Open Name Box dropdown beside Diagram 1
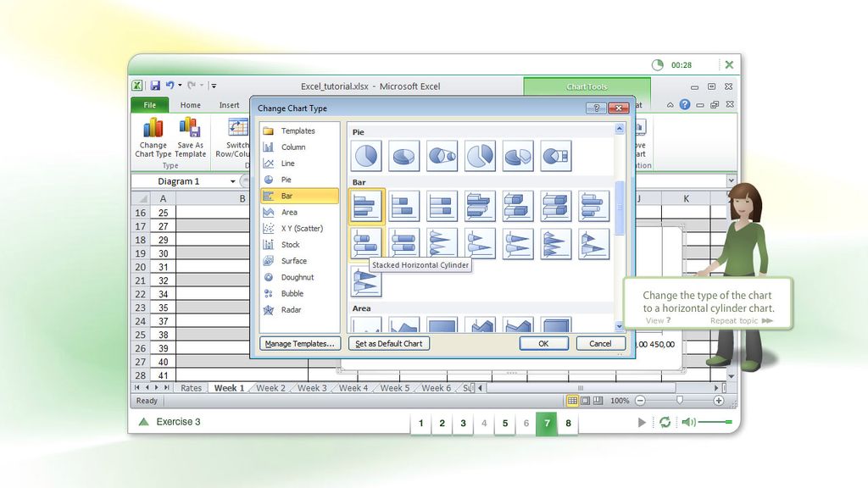The image size is (868, 488). [x=232, y=181]
